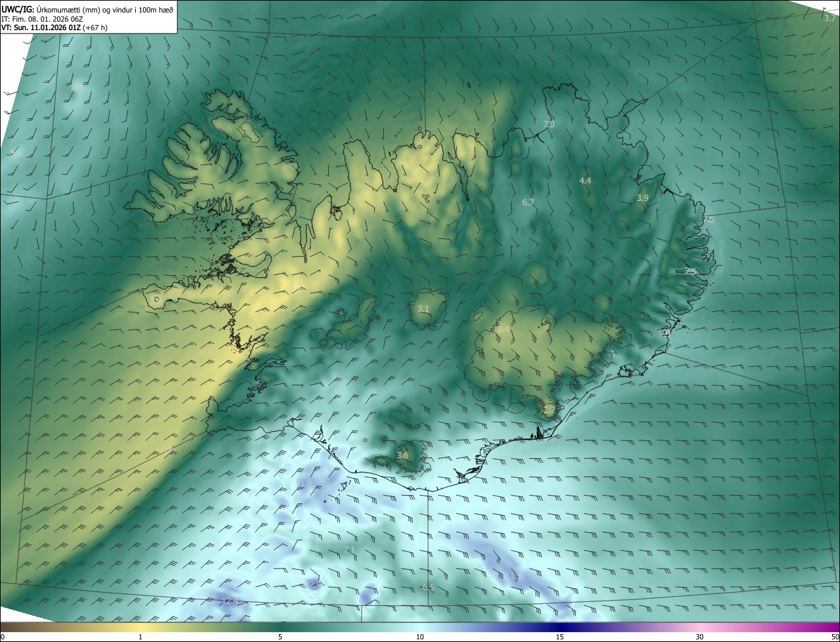840x642 pixels.
Task: Click the map value '3.6' on the south coast glacier
Action: (x=402, y=455)
